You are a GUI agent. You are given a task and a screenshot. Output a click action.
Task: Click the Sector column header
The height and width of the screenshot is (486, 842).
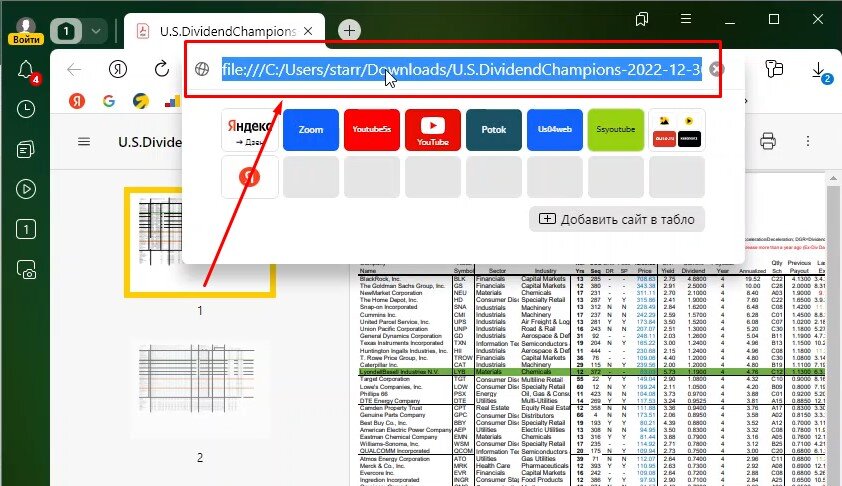pyautogui.click(x=497, y=271)
